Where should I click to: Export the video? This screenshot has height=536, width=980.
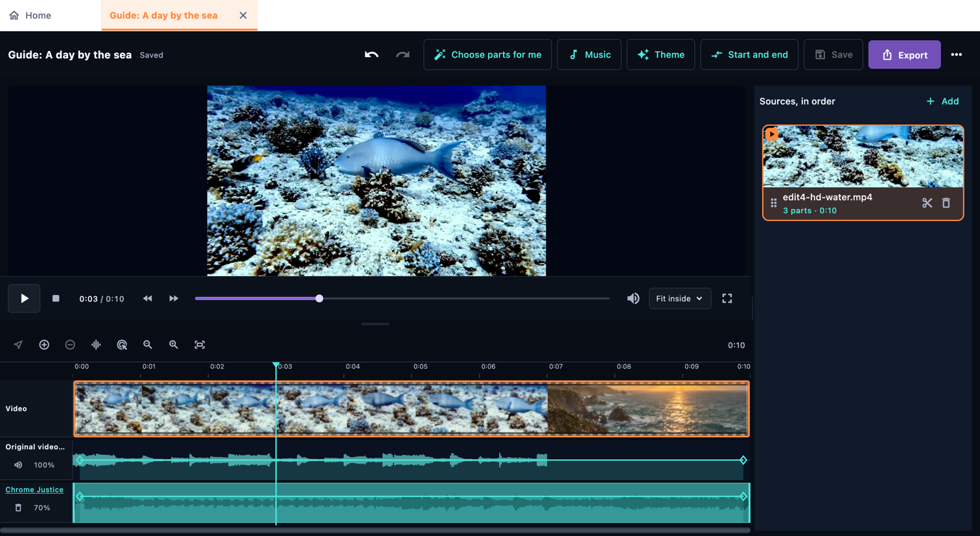(x=904, y=54)
